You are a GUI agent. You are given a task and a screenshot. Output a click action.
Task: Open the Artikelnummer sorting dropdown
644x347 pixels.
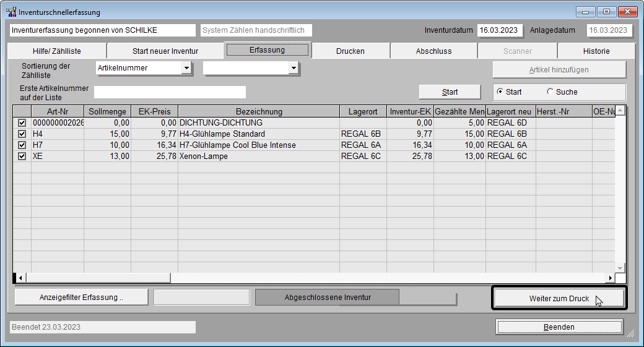pyautogui.click(x=186, y=68)
